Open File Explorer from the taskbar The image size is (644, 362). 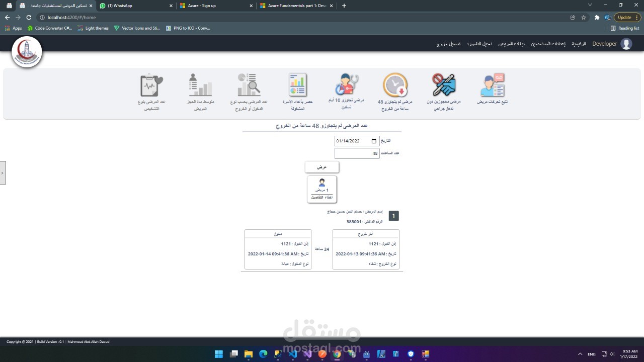[x=248, y=354]
